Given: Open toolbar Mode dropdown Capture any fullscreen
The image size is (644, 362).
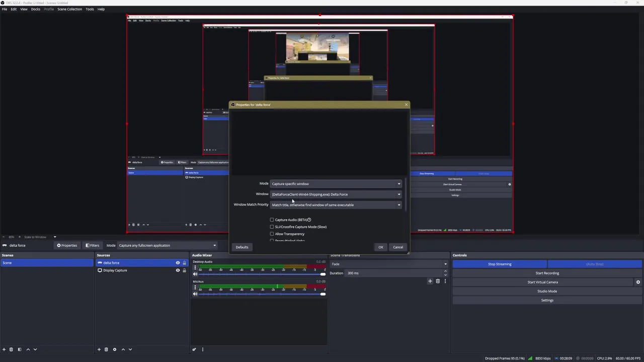Looking at the screenshot, I should (x=167, y=246).
